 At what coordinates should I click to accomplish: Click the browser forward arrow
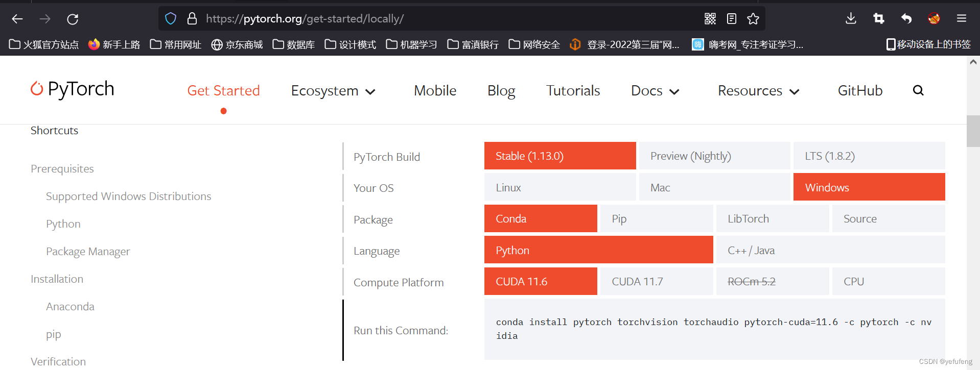(x=45, y=19)
